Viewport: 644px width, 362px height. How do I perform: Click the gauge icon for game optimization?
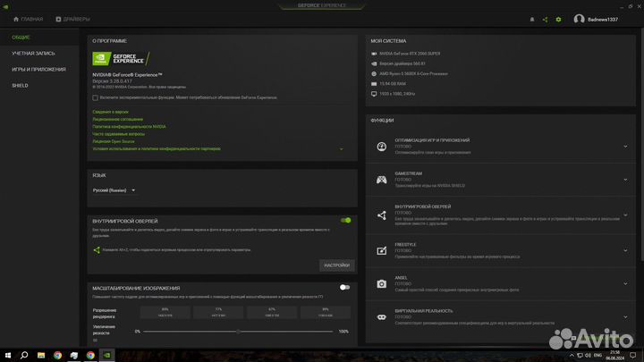coord(382,147)
